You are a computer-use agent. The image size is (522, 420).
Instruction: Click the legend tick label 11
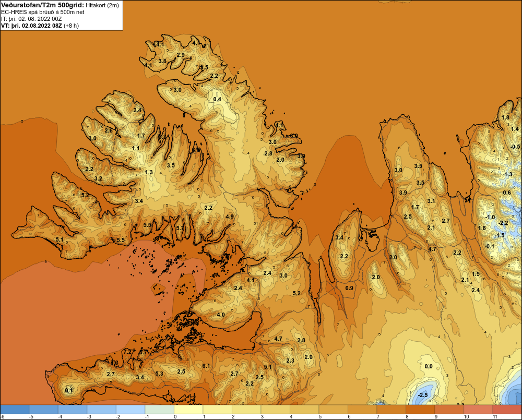click(x=495, y=417)
